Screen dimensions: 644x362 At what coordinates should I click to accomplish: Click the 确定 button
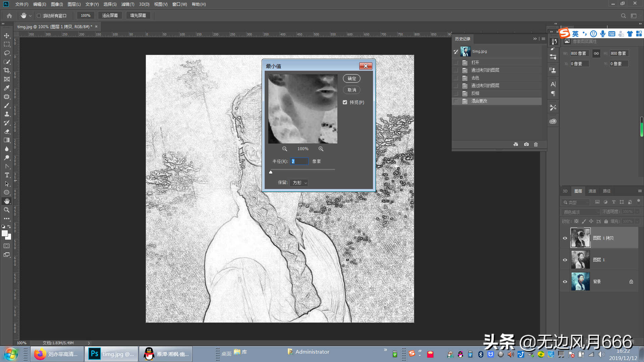(x=352, y=78)
